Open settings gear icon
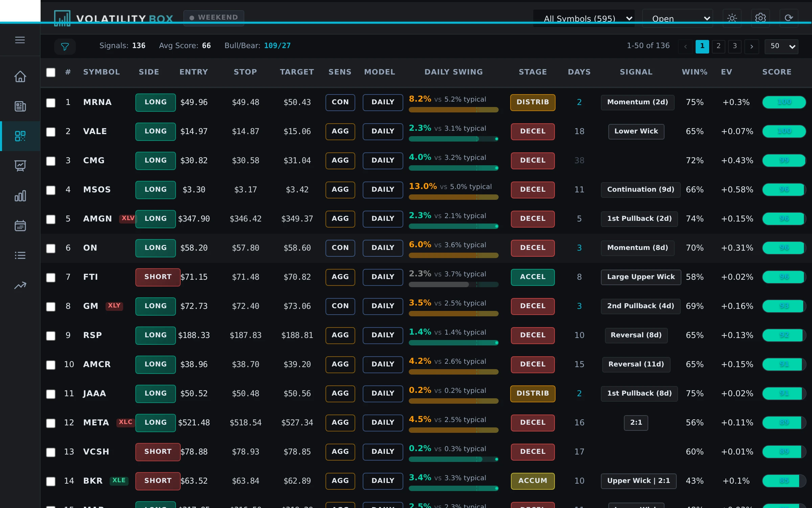 click(x=760, y=18)
